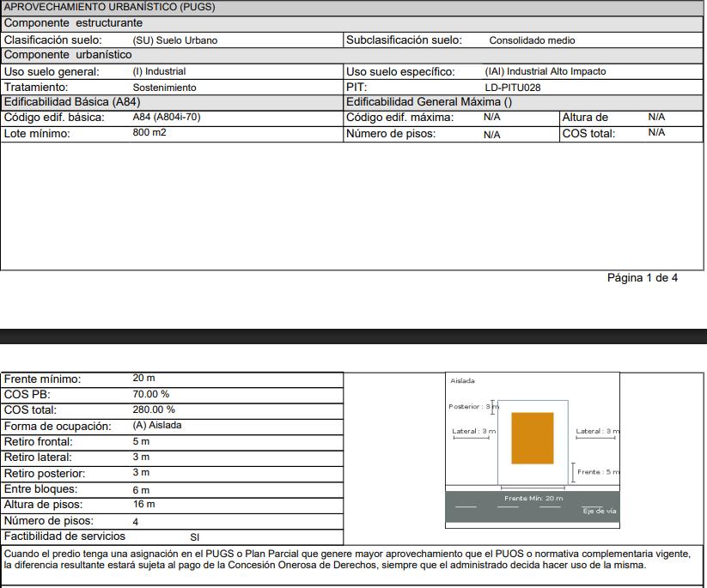Image resolution: width=707 pixels, height=588 pixels.
Task: Select the 'APROVECHAMIENTO URBANÍSTICO (PUGS)' header
Action: click(110, 7)
